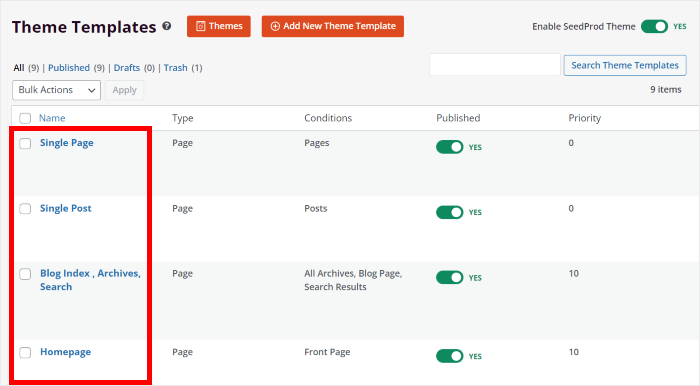
Task: Focus the theme templates search field
Action: coord(495,65)
